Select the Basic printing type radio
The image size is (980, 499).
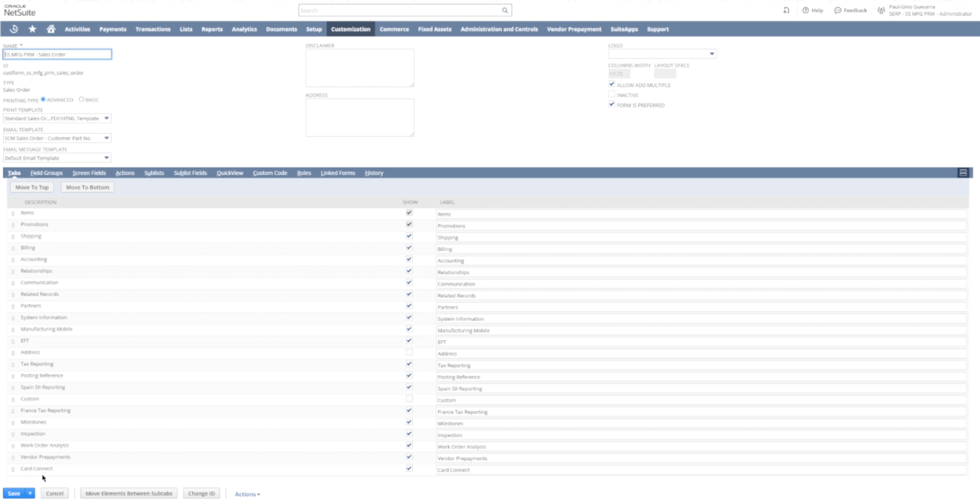click(x=81, y=99)
